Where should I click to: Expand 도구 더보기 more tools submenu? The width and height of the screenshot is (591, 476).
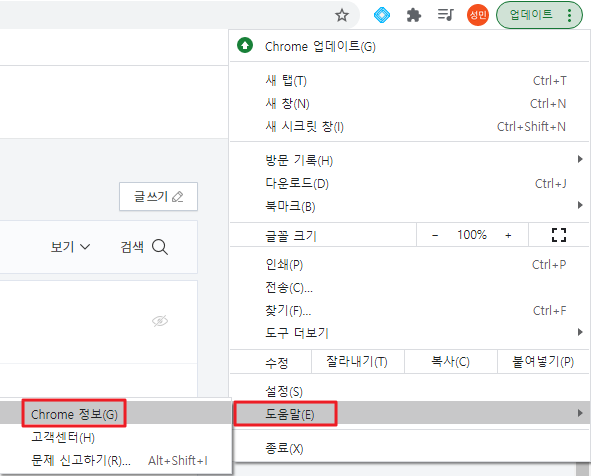[409, 333]
